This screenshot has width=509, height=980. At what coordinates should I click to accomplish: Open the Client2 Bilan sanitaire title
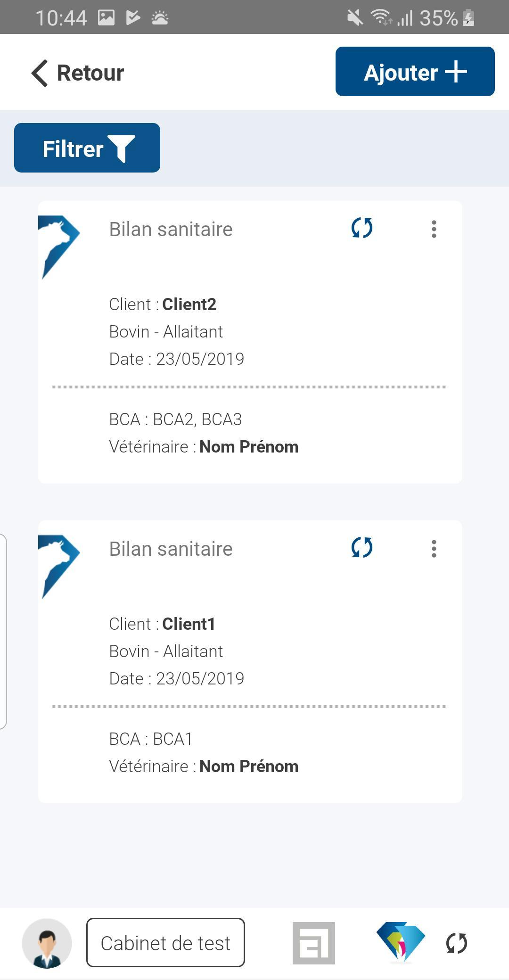[x=171, y=230]
